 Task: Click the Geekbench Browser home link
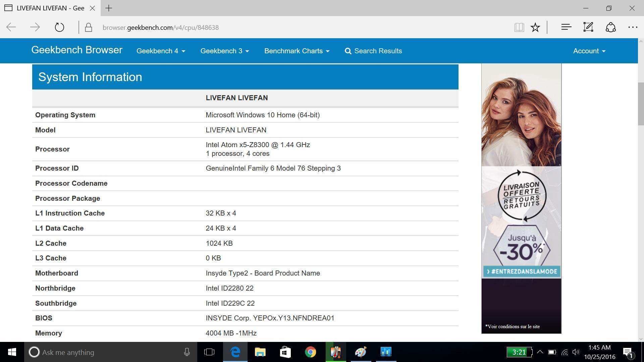pos(77,50)
